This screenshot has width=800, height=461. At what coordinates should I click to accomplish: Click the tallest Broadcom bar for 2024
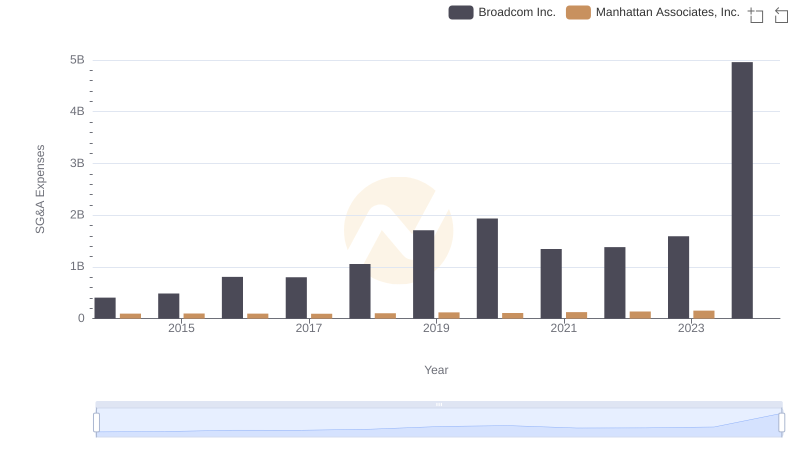coord(742,190)
